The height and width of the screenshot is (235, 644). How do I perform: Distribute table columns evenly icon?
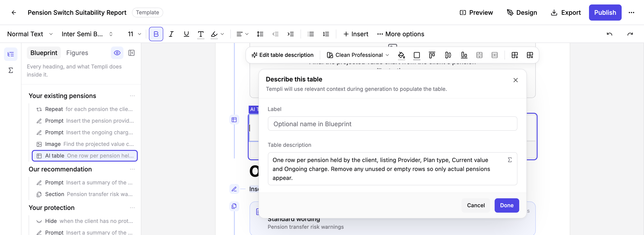tap(448, 55)
